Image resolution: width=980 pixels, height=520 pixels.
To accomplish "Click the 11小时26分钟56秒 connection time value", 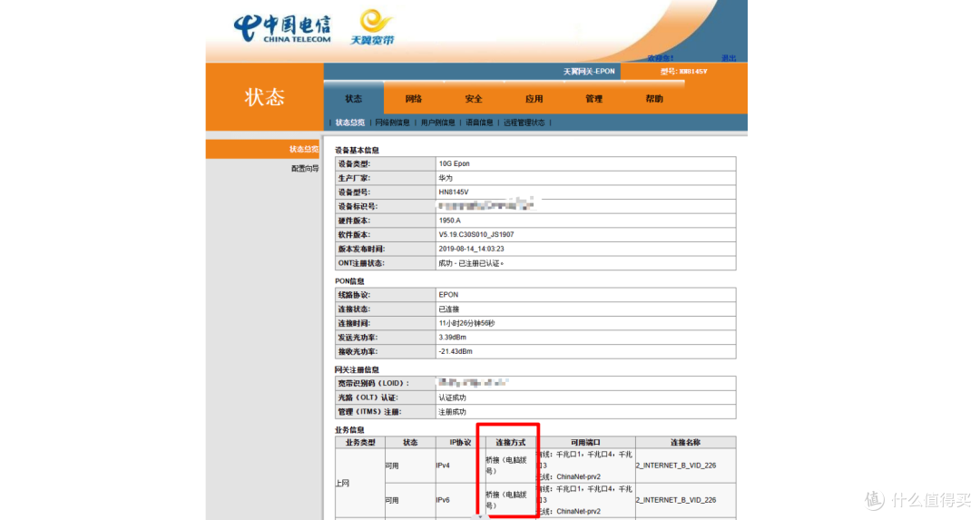I will pyautogui.click(x=467, y=323).
